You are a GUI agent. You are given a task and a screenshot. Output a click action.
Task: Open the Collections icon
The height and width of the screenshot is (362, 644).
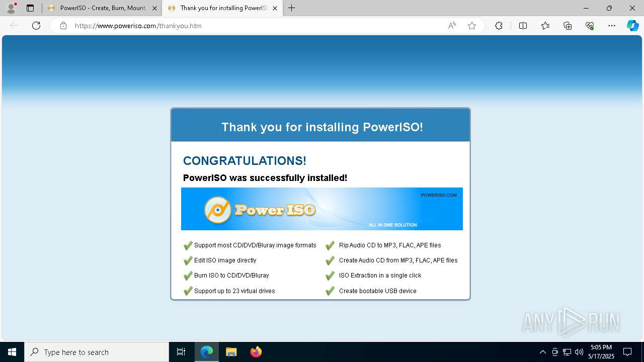(568, 26)
